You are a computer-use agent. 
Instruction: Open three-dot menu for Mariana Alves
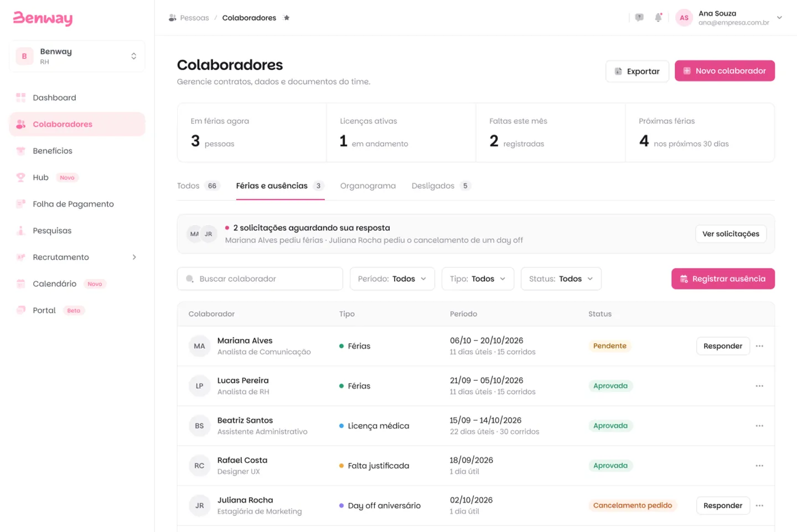tap(759, 346)
